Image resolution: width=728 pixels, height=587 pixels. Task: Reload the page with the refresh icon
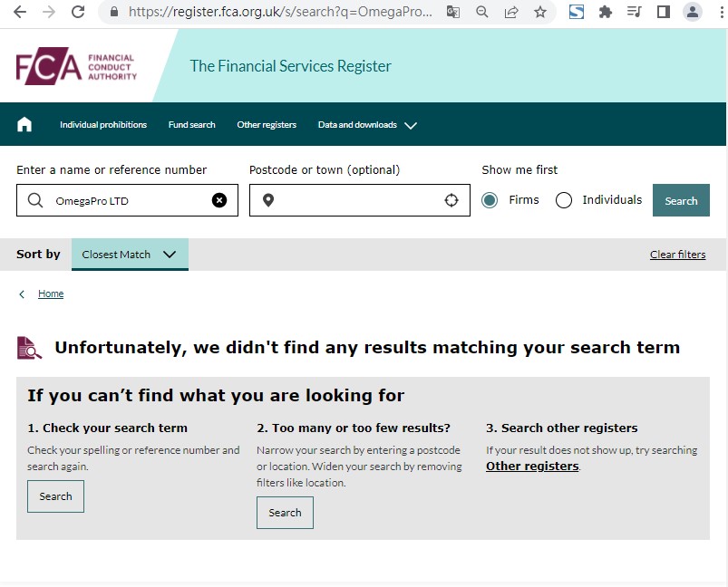(x=78, y=12)
